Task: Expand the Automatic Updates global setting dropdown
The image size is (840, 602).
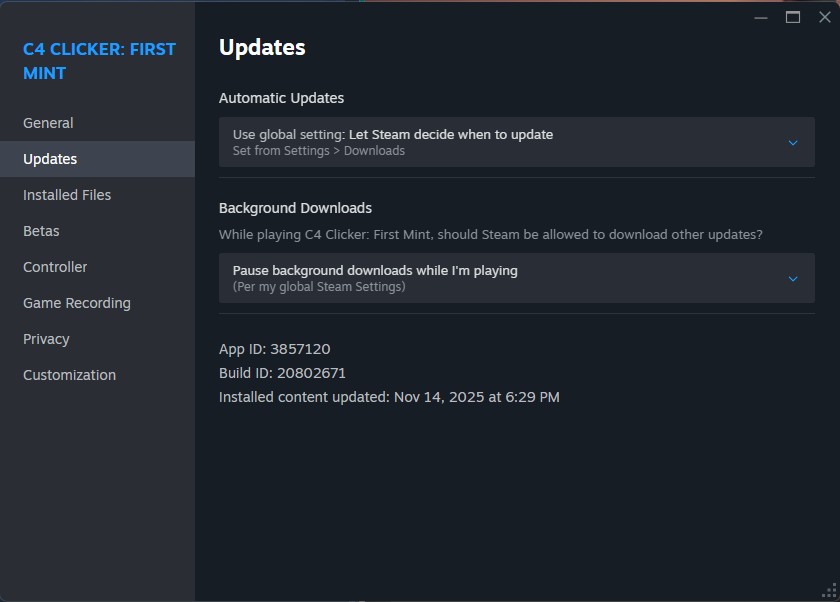Action: [x=516, y=142]
